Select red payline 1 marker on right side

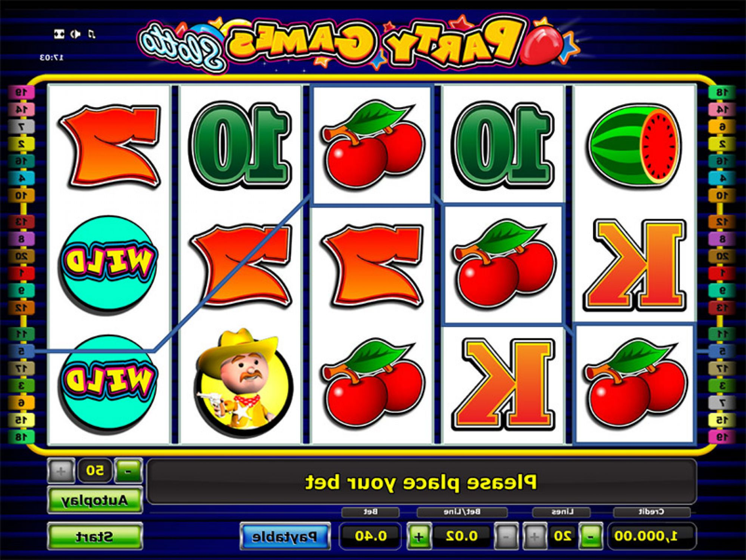coord(721,273)
